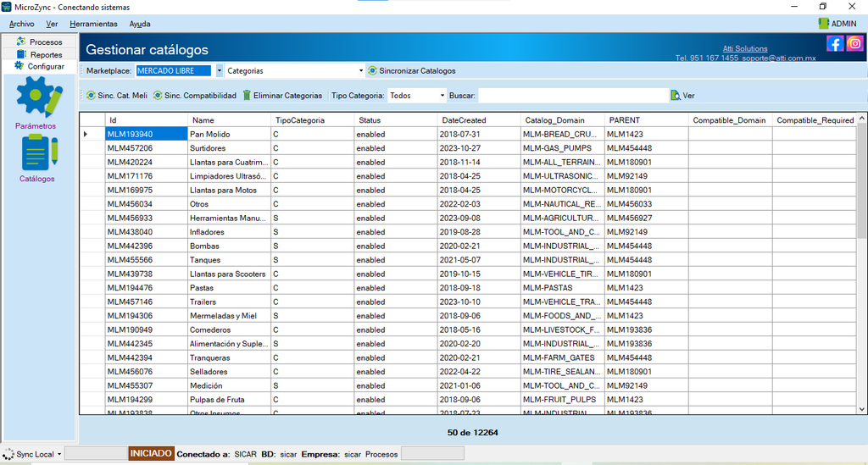The image size is (868, 465).
Task: Select the cell MLM457206
Action: click(146, 148)
